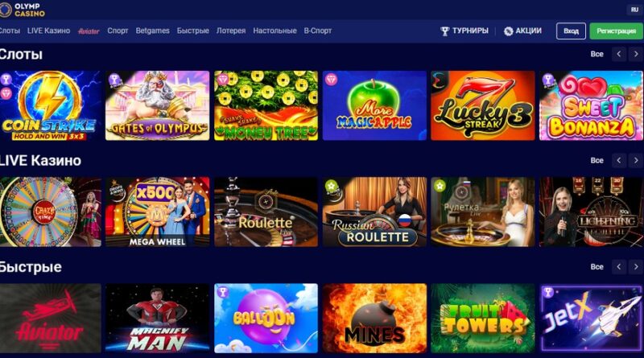Launch the Mines game thumbnail
Image resolution: width=644 pixels, height=358 pixels.
(374, 318)
